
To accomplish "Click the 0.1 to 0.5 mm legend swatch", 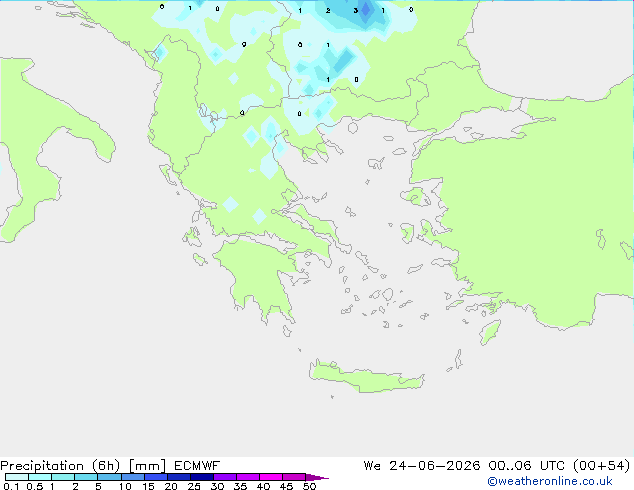I will pyautogui.click(x=17, y=477).
